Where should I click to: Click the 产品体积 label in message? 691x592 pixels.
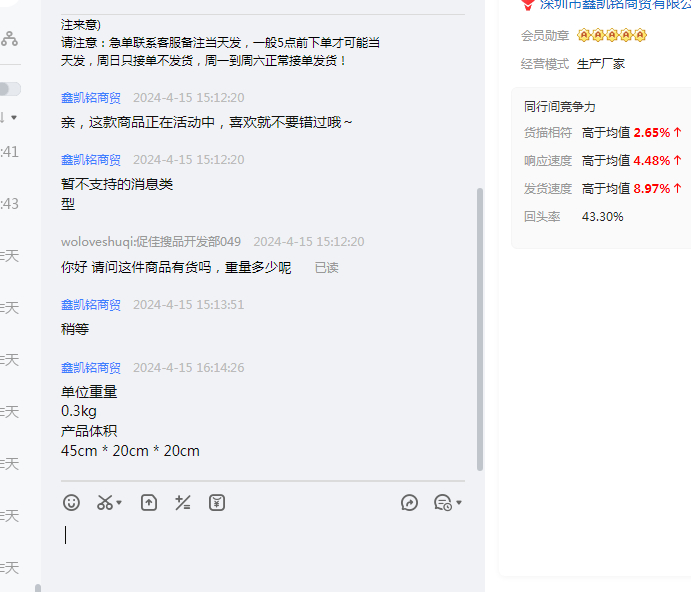(89, 431)
